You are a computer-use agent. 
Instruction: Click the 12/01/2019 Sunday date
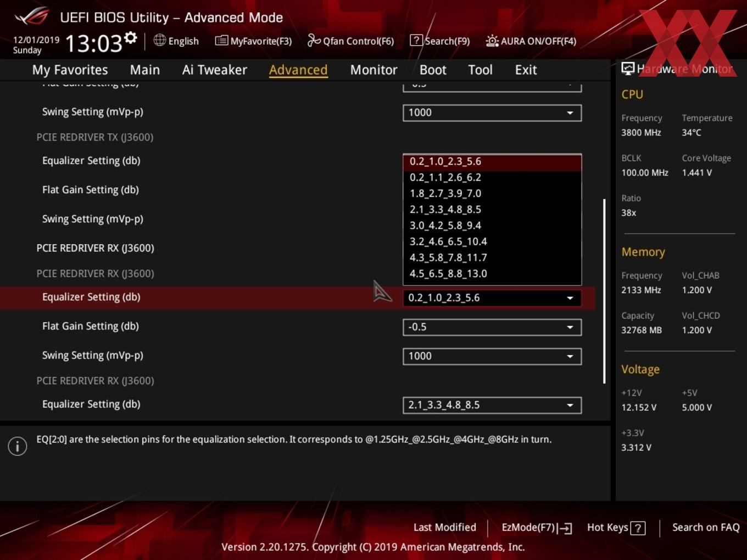click(x=36, y=45)
